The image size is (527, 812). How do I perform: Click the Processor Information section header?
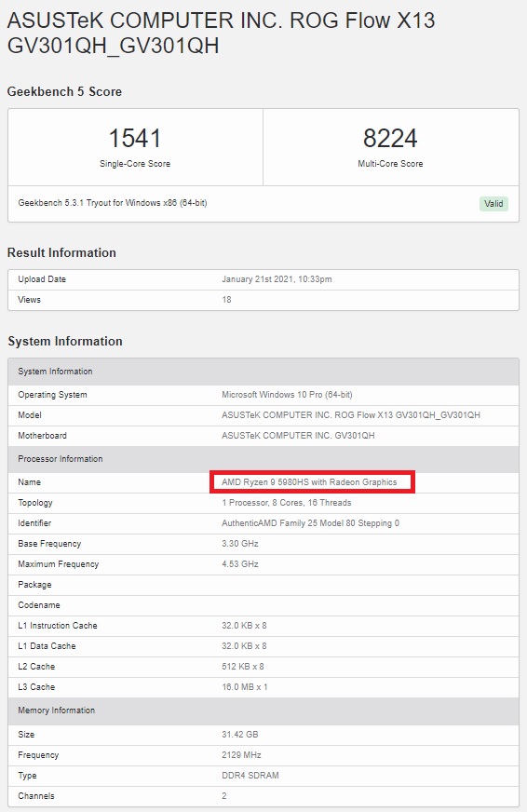click(x=263, y=459)
